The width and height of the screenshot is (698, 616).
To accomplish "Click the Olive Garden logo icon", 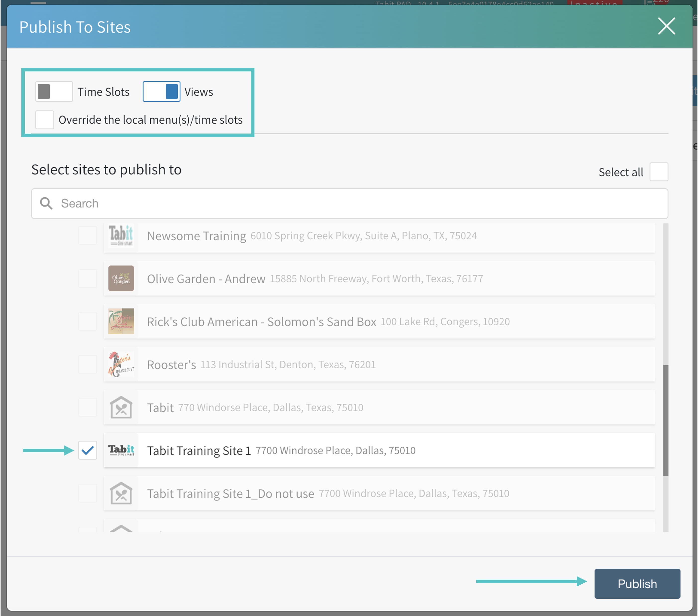I will (x=121, y=278).
